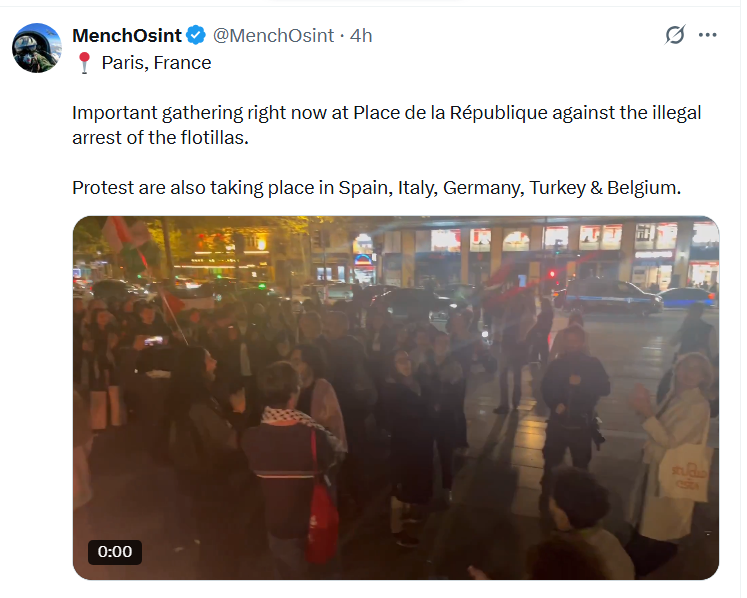This screenshot has width=747, height=598.
Task: Click the "arrest of the flotillas" line
Action: [x=159, y=137]
